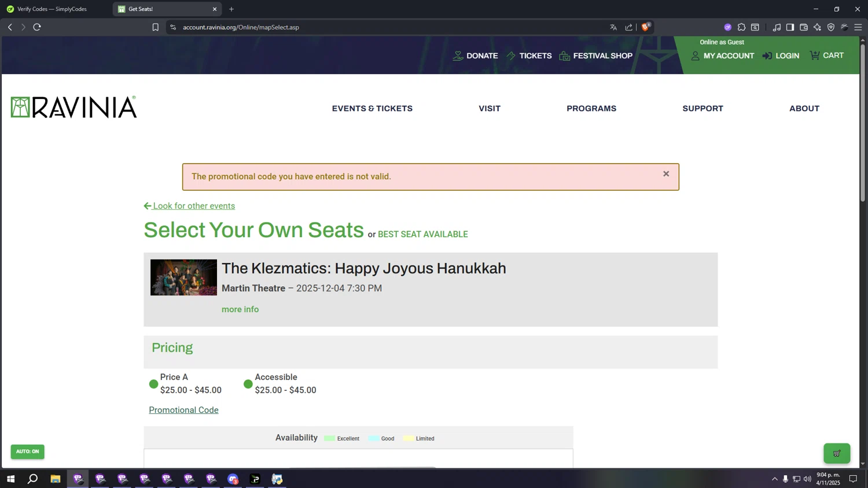The width and height of the screenshot is (868, 488).
Task: Click the LOGIN link
Action: point(781,56)
